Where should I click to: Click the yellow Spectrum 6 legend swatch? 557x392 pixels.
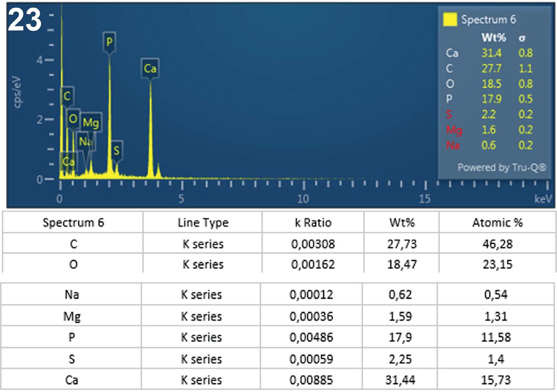coord(450,20)
